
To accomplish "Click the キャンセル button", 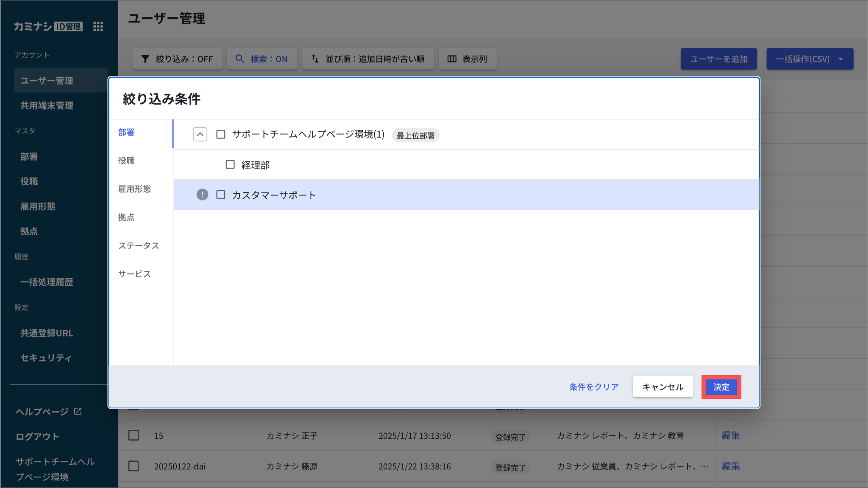I will [663, 387].
